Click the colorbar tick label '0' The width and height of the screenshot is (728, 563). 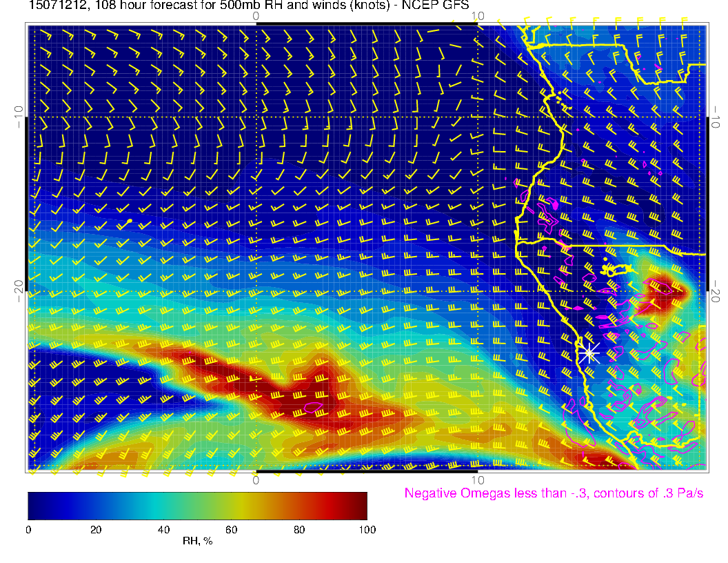pyautogui.click(x=28, y=530)
